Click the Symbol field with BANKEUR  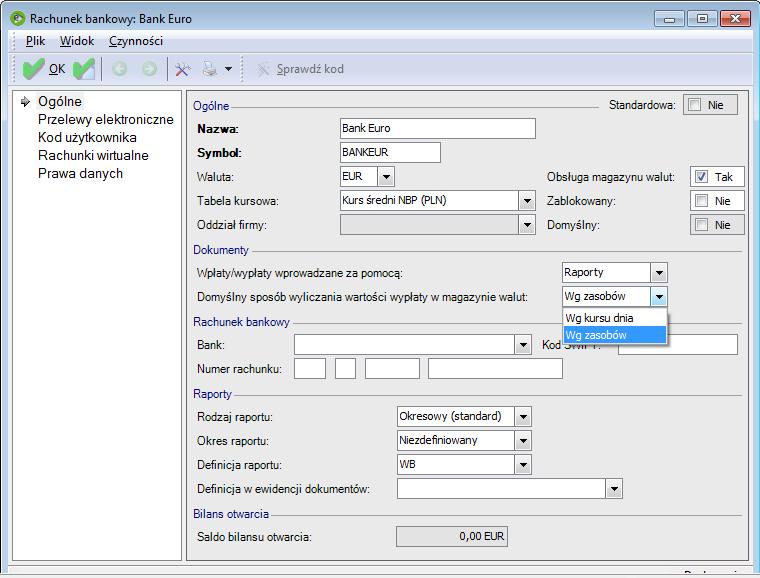click(x=390, y=152)
